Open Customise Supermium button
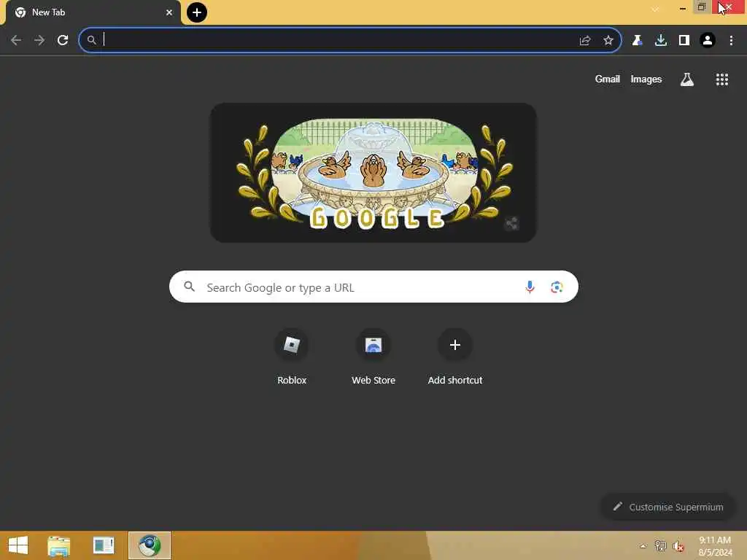The image size is (747, 560). [668, 507]
